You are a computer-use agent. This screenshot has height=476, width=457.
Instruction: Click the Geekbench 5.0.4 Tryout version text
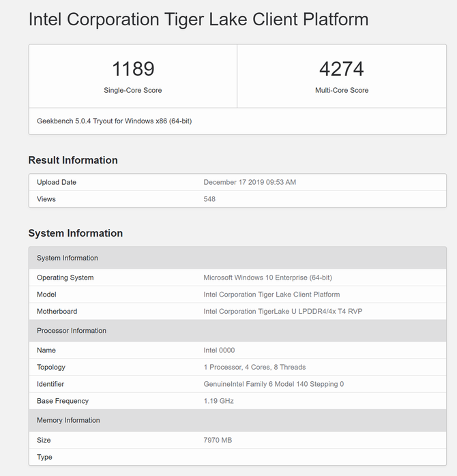pos(114,121)
